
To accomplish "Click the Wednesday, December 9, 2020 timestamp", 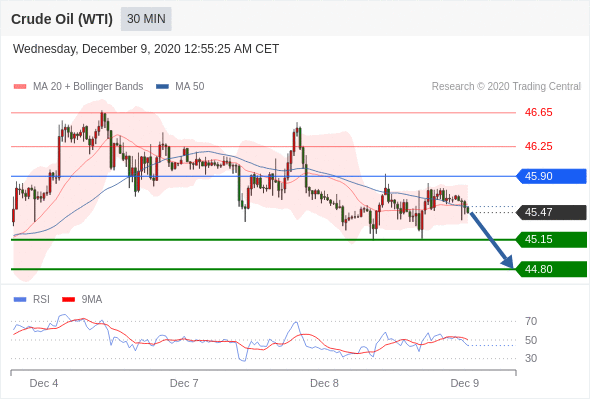I will pyautogui.click(x=146, y=49).
